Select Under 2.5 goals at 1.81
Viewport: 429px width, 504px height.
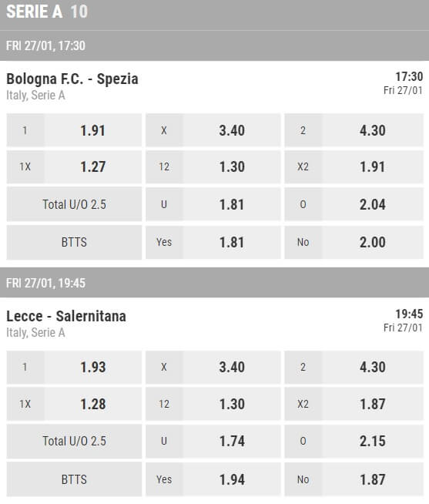[x=213, y=204]
